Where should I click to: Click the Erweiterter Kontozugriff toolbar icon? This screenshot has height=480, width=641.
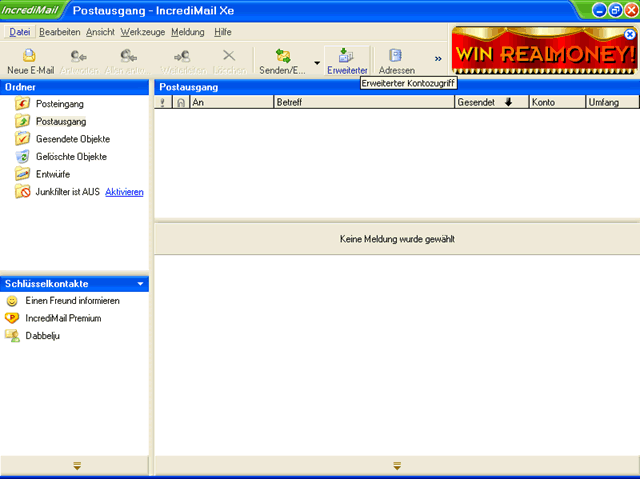[347, 55]
